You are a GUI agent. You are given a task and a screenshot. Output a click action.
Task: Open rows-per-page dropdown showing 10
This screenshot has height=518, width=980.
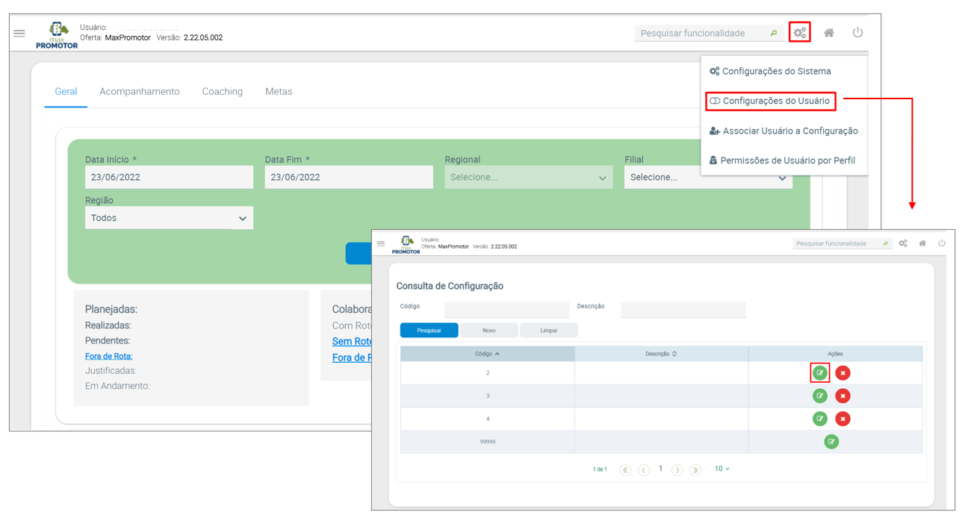coord(722,469)
